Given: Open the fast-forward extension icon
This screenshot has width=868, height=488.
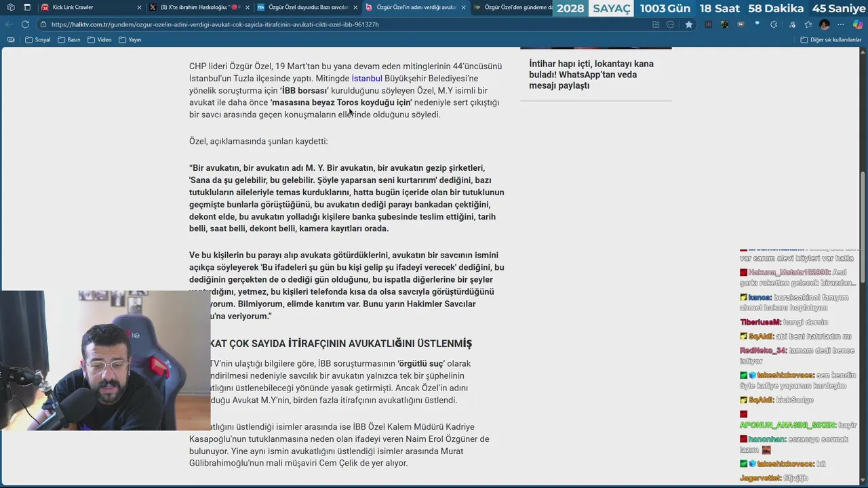Looking at the screenshot, I should 741,24.
